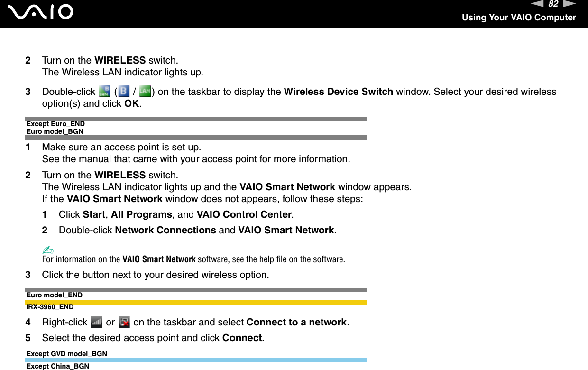Click the light blue bar above Except China_BGN
The height and width of the screenshot is (370, 588).
196,360
